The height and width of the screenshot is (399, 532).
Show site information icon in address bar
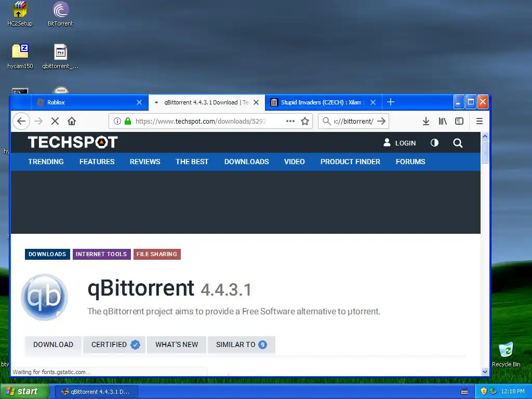117,121
